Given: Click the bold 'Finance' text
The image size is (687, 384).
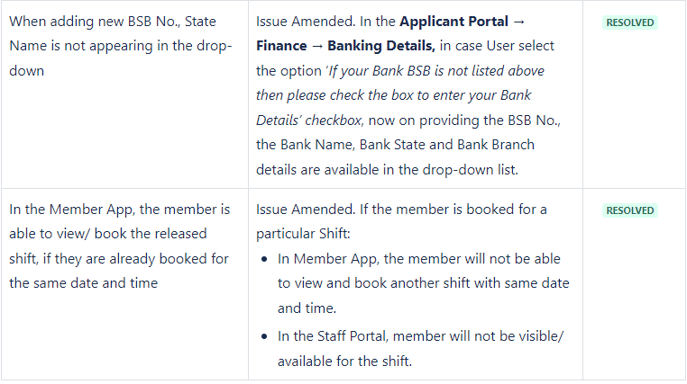Looking at the screenshot, I should [281, 46].
